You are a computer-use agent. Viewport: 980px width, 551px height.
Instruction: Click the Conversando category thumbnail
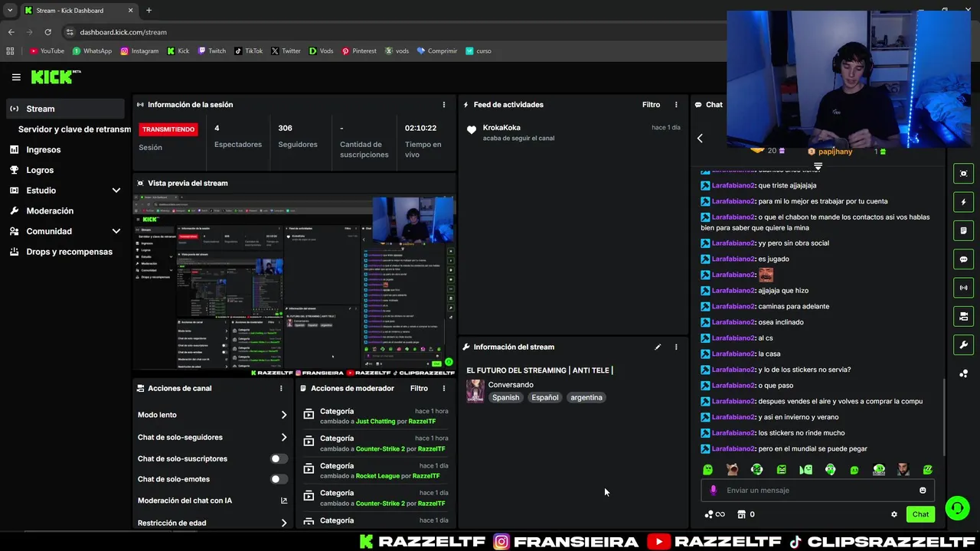pos(475,391)
